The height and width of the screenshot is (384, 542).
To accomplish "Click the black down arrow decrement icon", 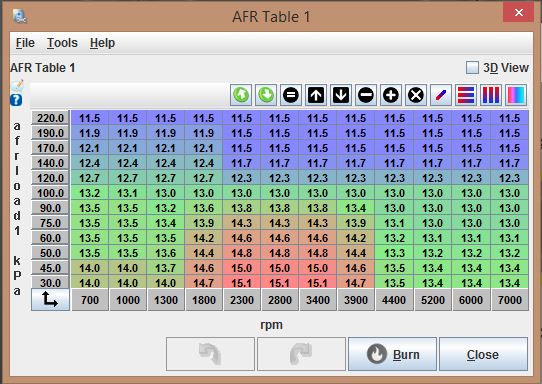I will pyautogui.click(x=341, y=95).
